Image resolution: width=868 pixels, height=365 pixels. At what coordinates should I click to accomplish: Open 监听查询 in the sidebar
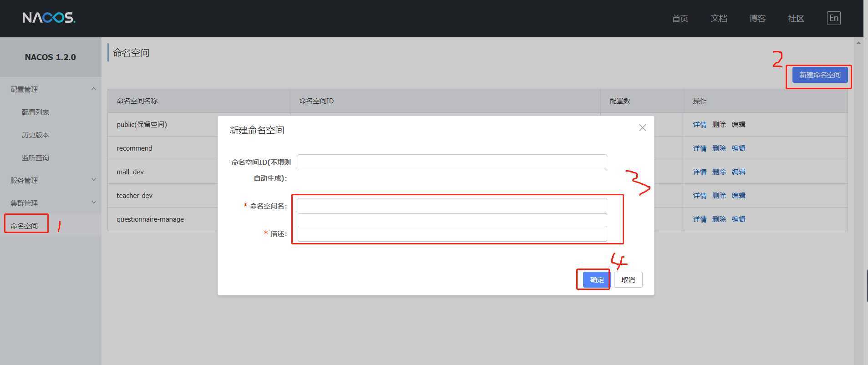[36, 157]
